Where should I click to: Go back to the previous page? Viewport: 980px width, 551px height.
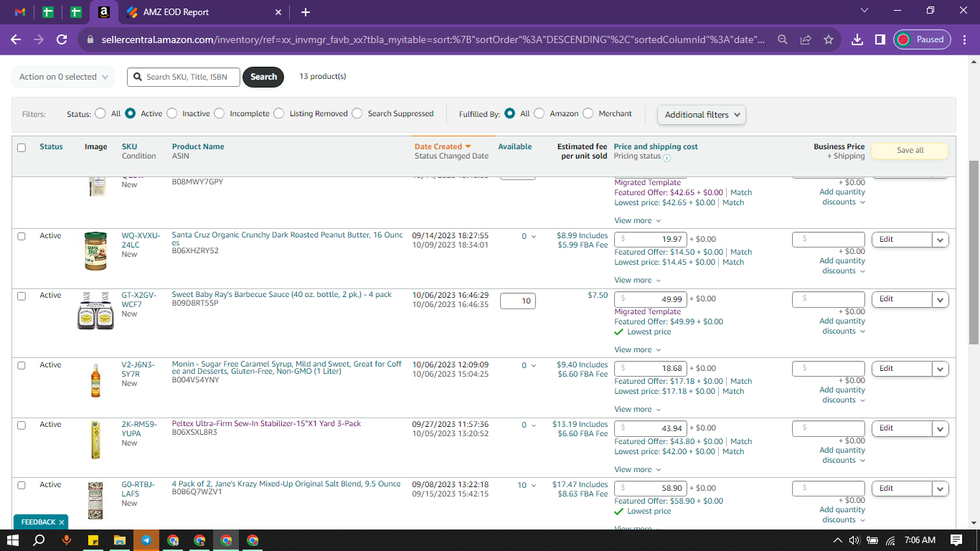point(16,39)
